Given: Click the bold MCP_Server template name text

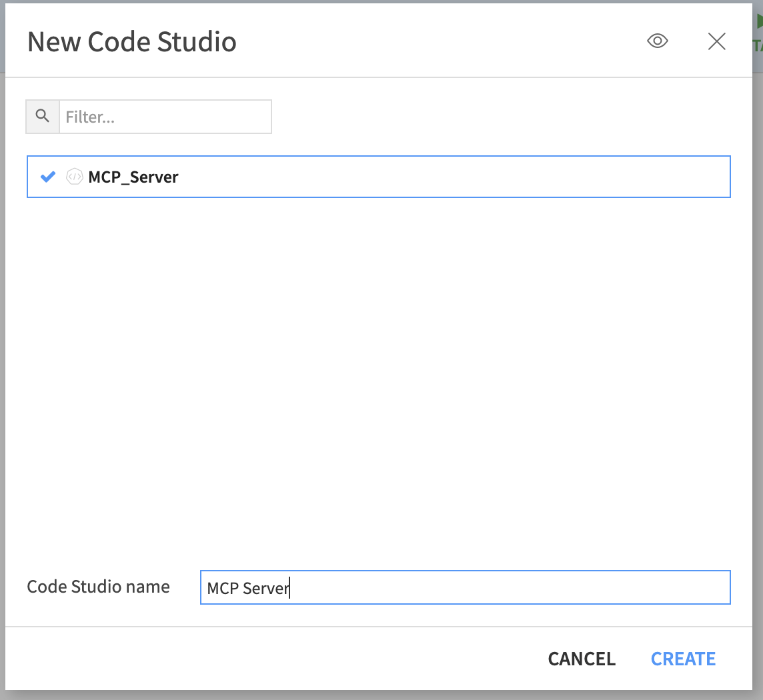Looking at the screenshot, I should point(133,177).
